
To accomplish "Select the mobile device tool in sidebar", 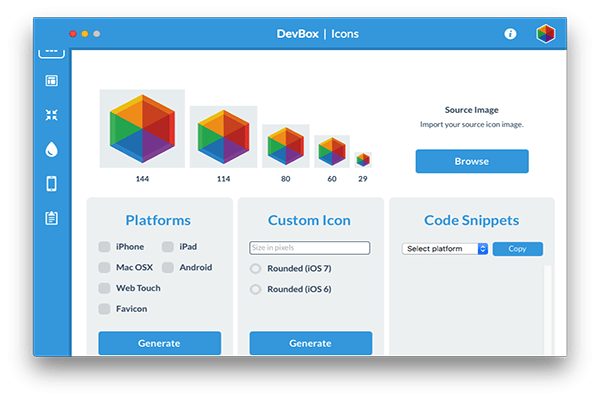I will (x=52, y=184).
